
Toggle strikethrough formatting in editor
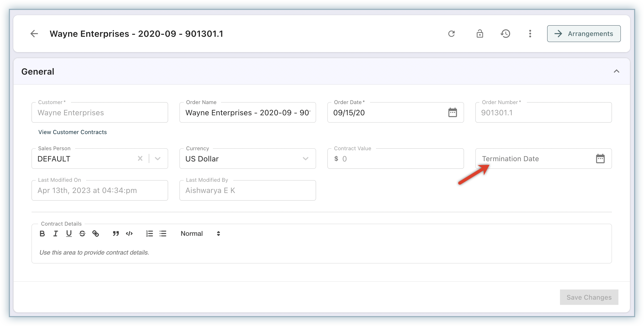coord(82,234)
